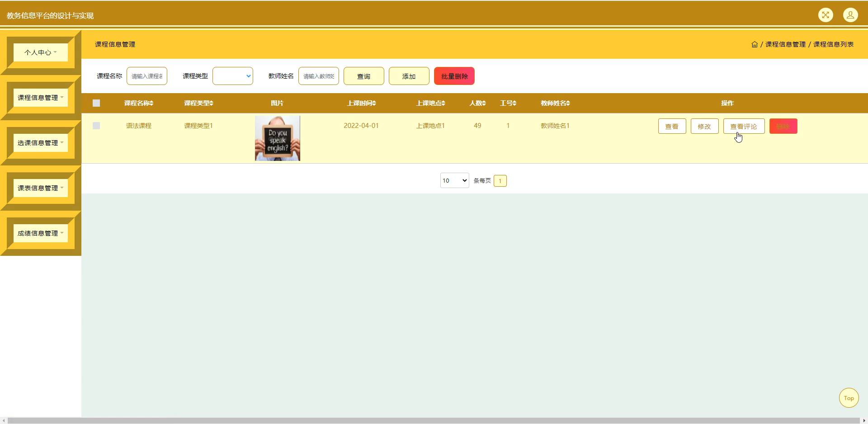This screenshot has height=424, width=868.
Task: Click the home icon in breadcrumb
Action: coord(755,44)
